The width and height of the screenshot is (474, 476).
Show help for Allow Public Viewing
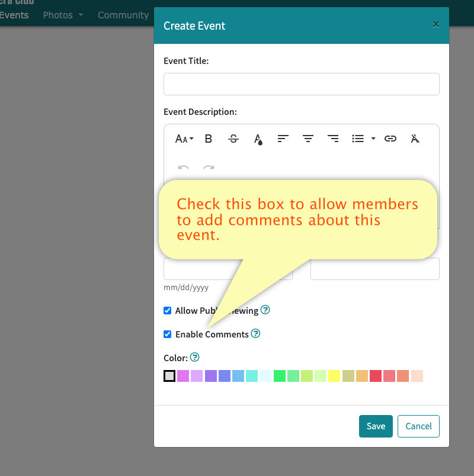[265, 310]
